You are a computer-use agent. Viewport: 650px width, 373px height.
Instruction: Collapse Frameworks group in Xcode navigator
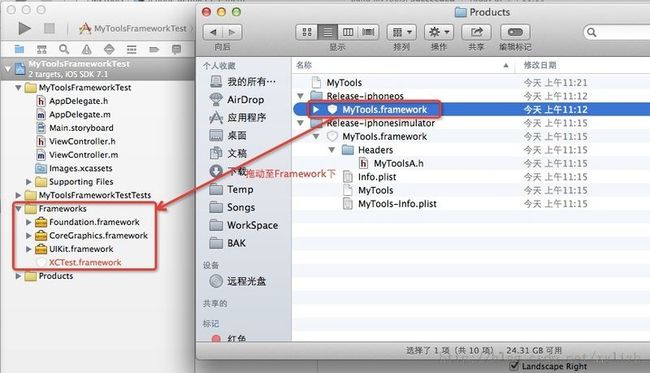pyautogui.click(x=18, y=209)
